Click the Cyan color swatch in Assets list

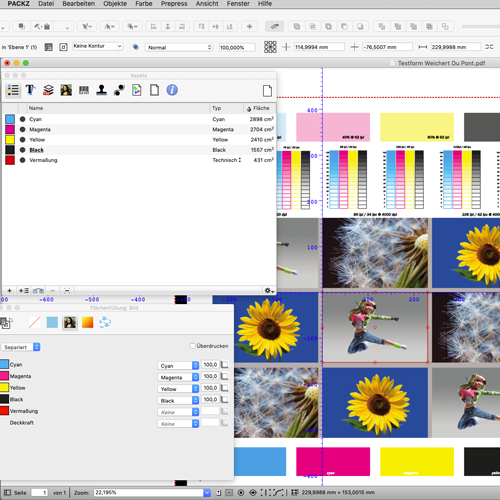10,119
